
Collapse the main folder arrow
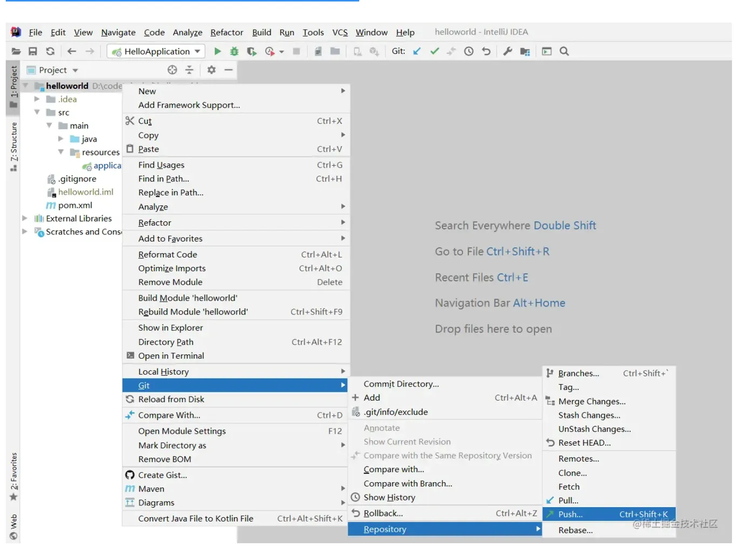point(49,125)
